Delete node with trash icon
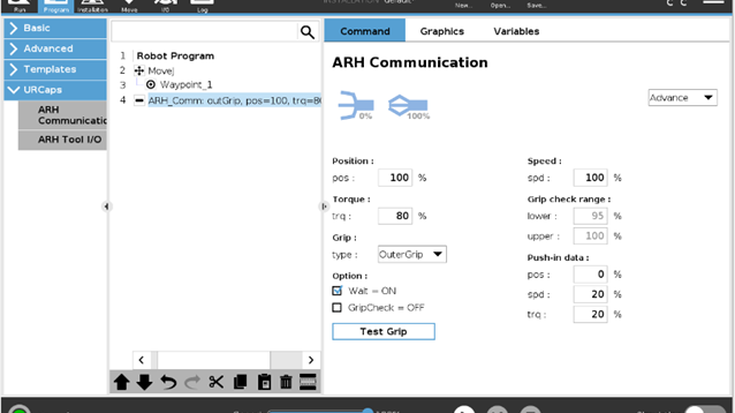Screen dimensions: 735x413 [x=286, y=382]
